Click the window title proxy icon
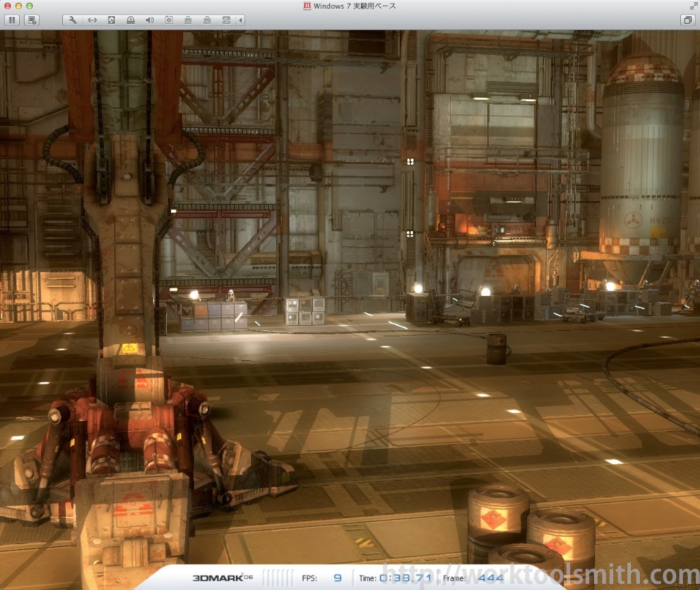This screenshot has height=590, width=700. [307, 5]
